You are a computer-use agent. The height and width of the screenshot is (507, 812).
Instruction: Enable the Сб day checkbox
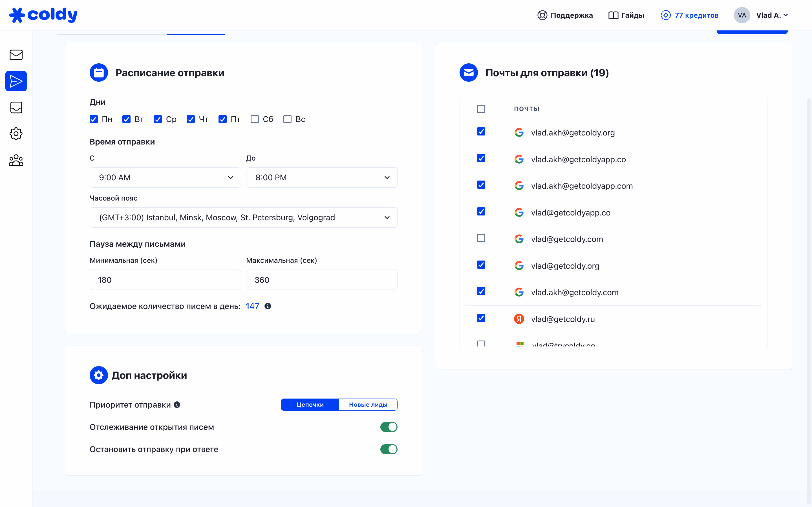point(255,119)
